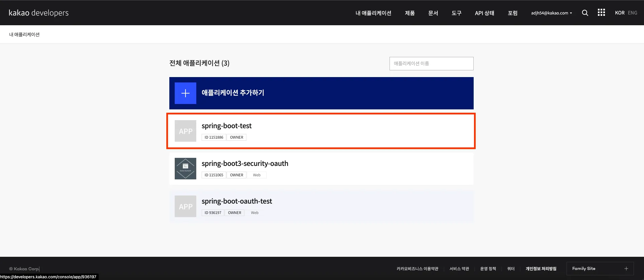
Task: Open the spring-boot3-security-oauth application title
Action: point(245,164)
